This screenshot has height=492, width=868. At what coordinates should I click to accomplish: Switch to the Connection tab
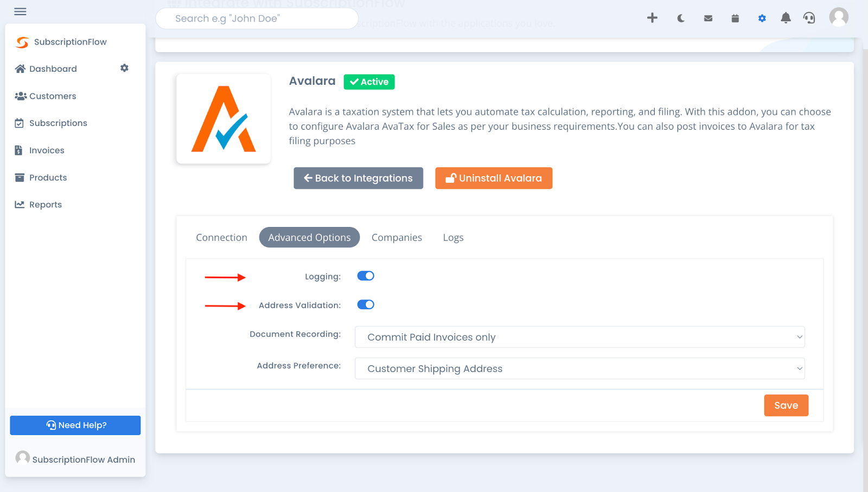221,237
